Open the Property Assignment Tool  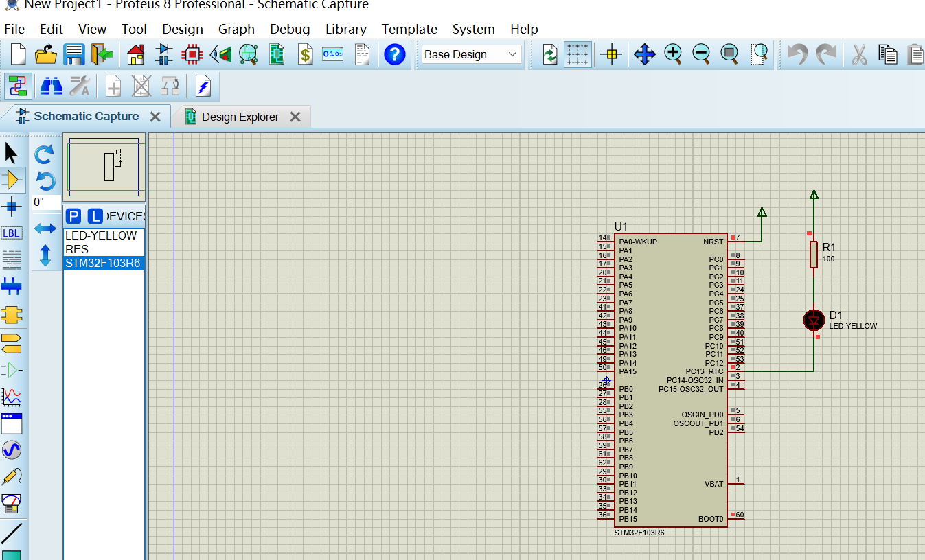point(80,86)
